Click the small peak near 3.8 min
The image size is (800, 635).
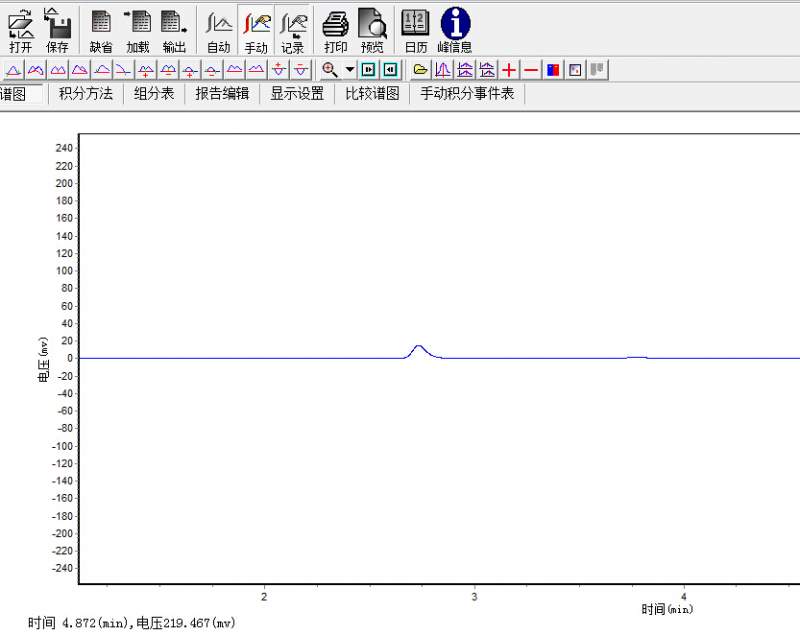[637, 358]
